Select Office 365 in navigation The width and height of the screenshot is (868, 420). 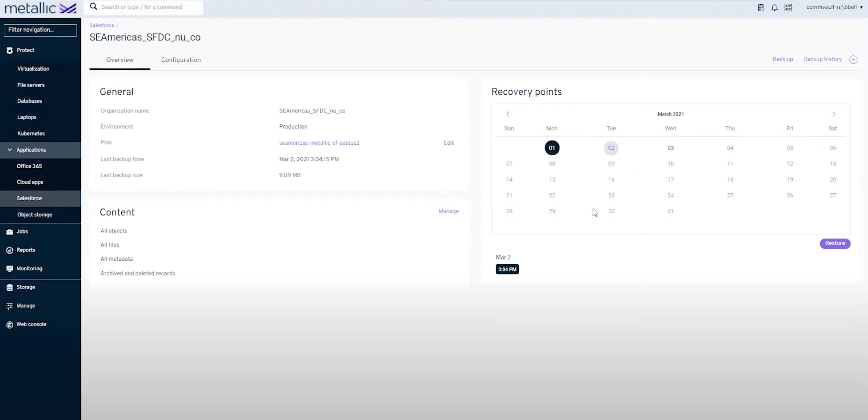coord(29,166)
